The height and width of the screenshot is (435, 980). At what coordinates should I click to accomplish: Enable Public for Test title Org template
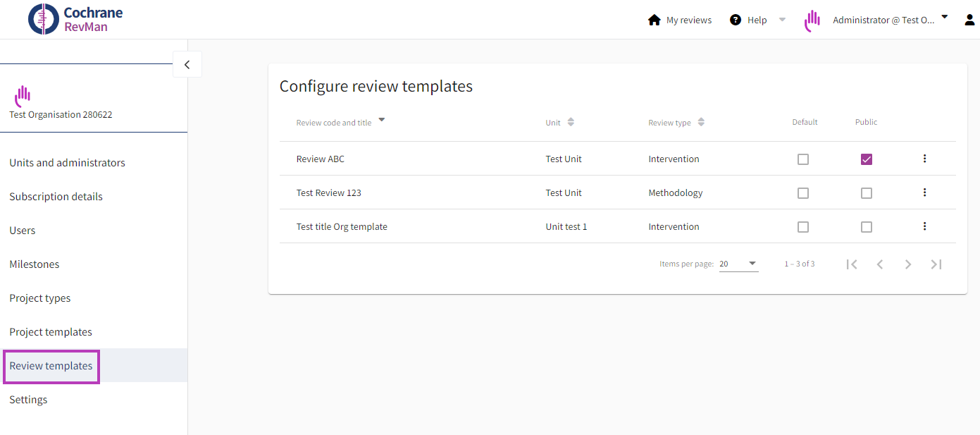(866, 227)
